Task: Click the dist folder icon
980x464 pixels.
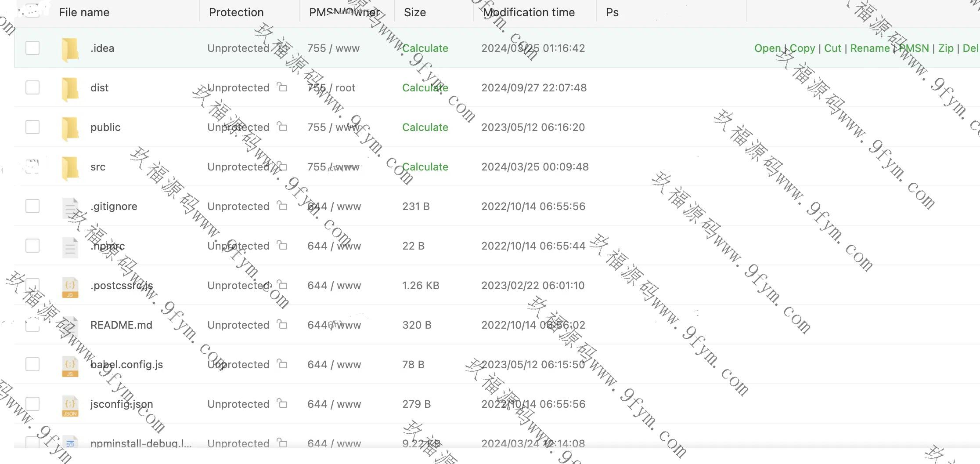Action: (70, 88)
